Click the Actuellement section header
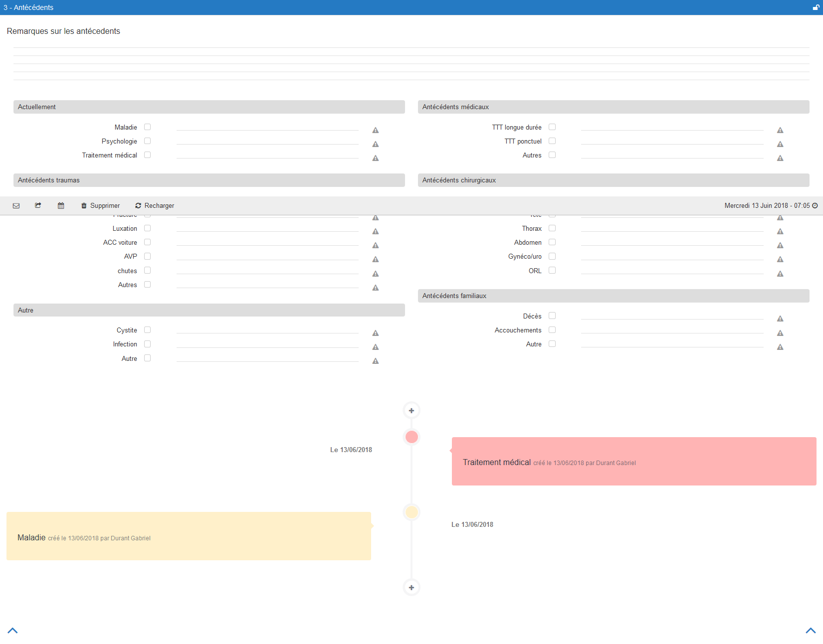Viewport: 823px width, 644px height. (x=209, y=107)
